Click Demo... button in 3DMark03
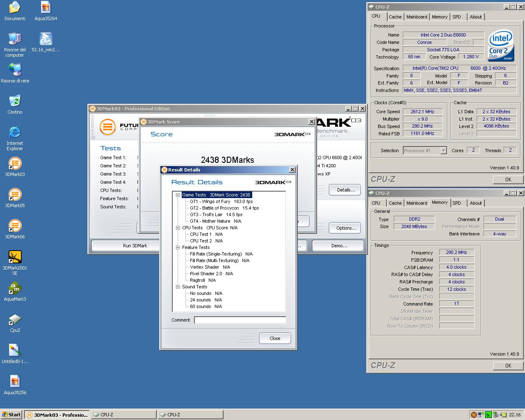This screenshot has width=525, height=420. point(338,246)
